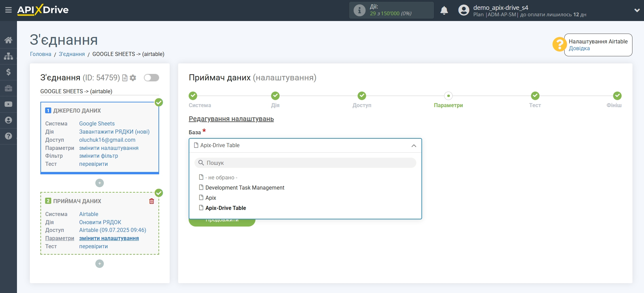Click the account avatar icon

pos(463,10)
